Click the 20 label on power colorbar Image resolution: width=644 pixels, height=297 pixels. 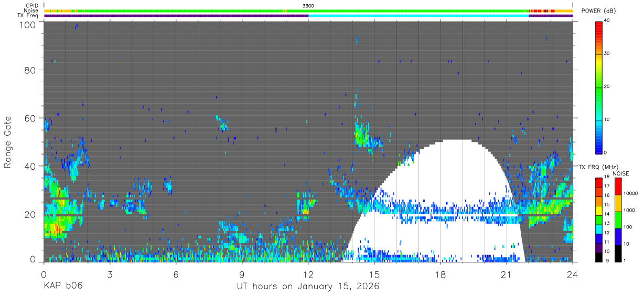608,86
